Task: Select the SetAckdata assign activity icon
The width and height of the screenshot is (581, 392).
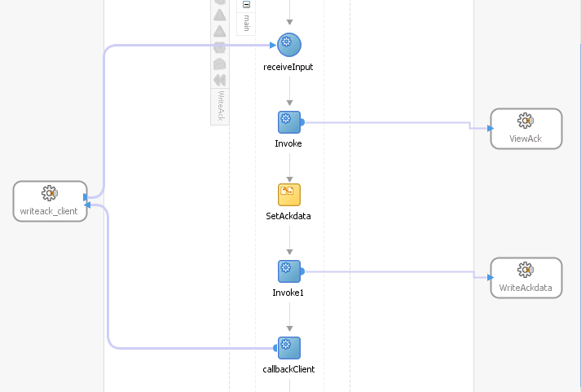Action: (289, 195)
